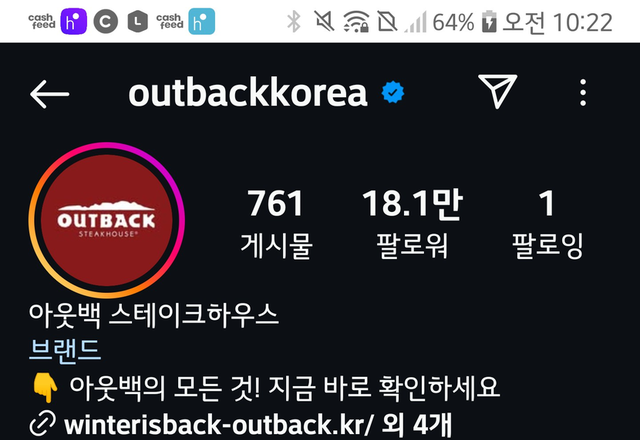Tap the blue cash feed notification icon

pyautogui.click(x=202, y=21)
